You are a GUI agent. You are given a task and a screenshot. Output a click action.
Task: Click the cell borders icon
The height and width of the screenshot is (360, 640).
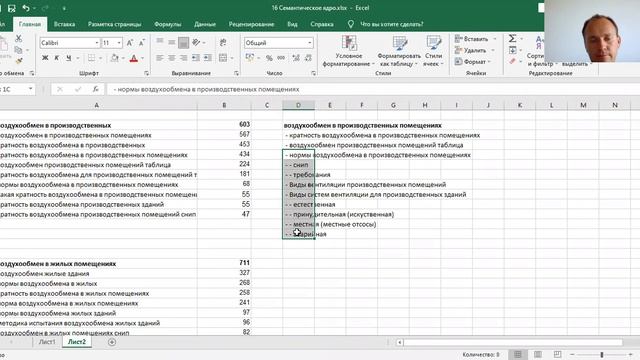point(91,58)
